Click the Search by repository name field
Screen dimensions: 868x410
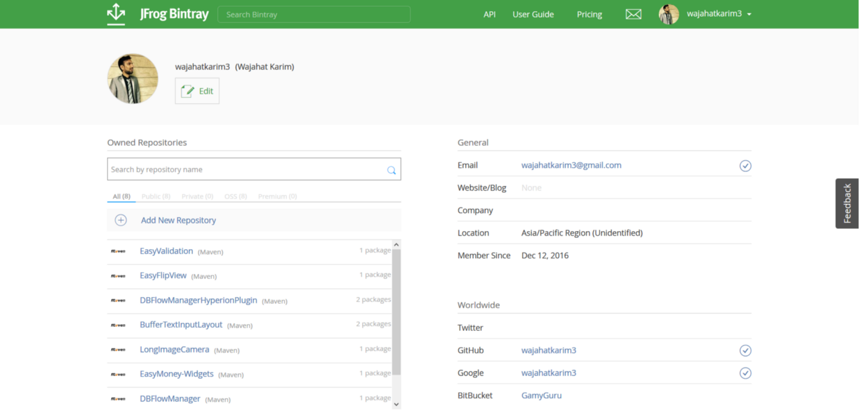click(x=254, y=169)
